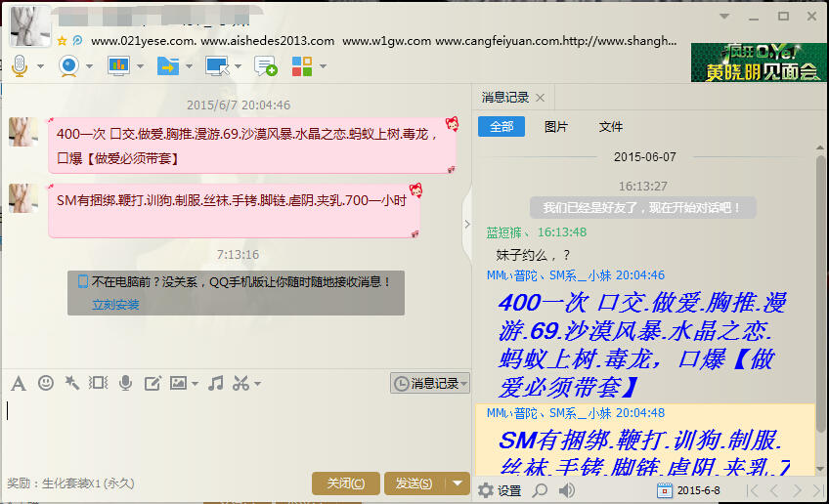
Task: Click the window shake icon in editor toolbar
Action: point(98,383)
